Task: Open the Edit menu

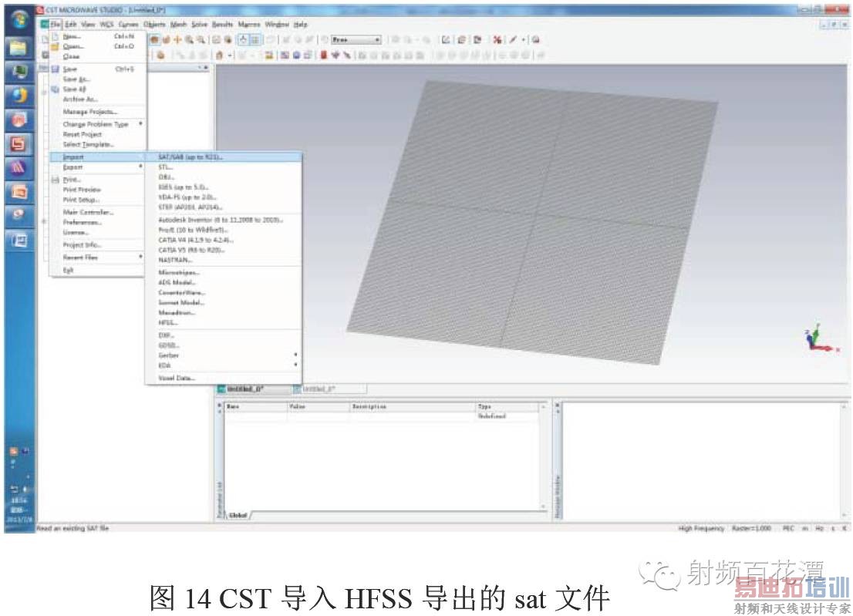Action: [x=71, y=25]
